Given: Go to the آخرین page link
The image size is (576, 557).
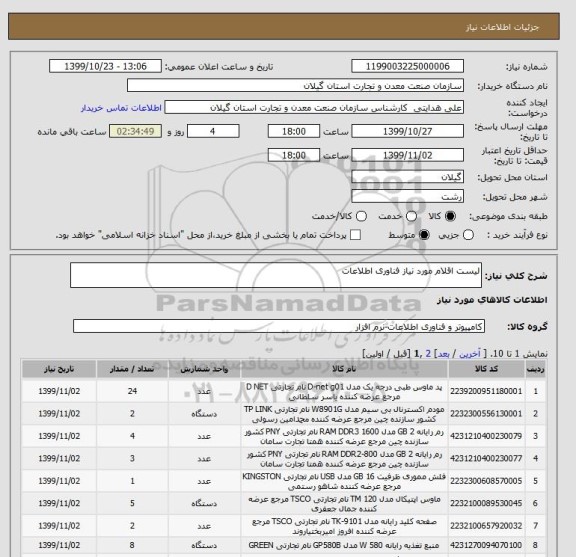Looking at the screenshot, I should (x=470, y=354).
